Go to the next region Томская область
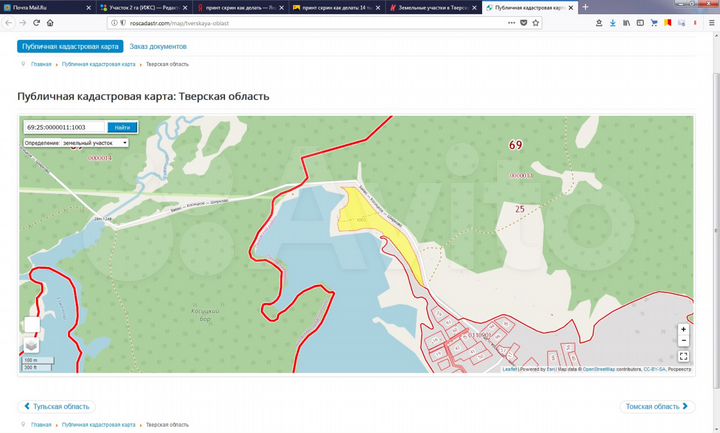The width and height of the screenshot is (720, 433). coord(657,406)
